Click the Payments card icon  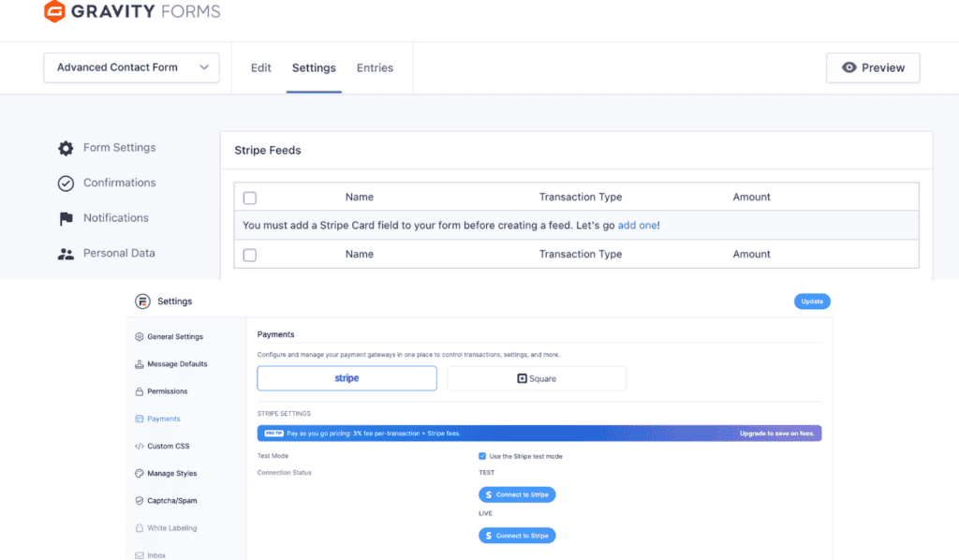[x=139, y=419]
